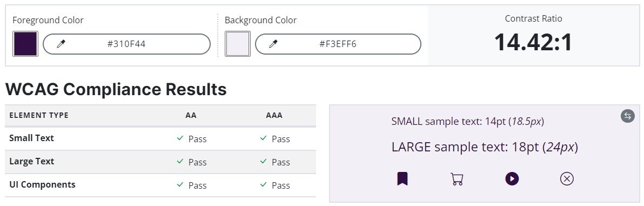Screen dimensions: 644x206
Task: Click the 14.42:1 contrast ratio value
Action: [533, 42]
